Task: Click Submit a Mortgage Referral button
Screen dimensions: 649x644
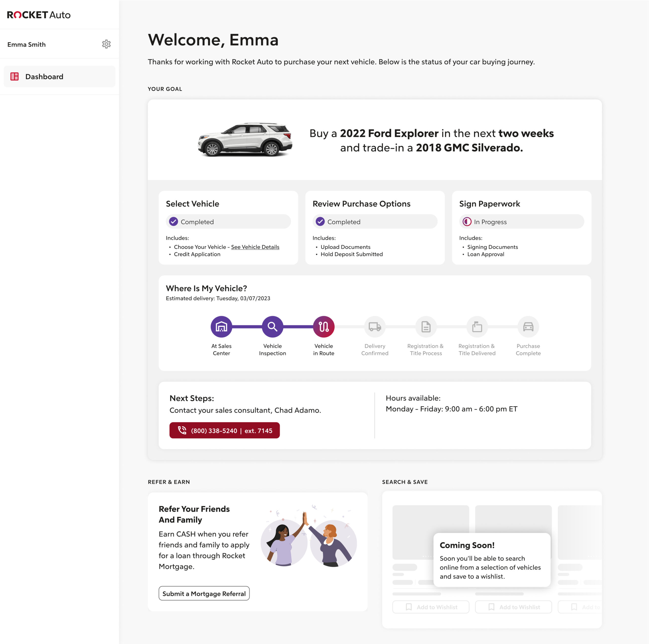Action: pyautogui.click(x=204, y=594)
